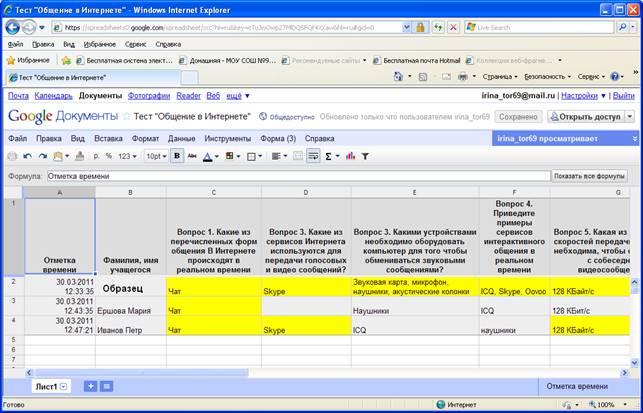Click the IE home icon
643x413 pixels.
click(398, 77)
